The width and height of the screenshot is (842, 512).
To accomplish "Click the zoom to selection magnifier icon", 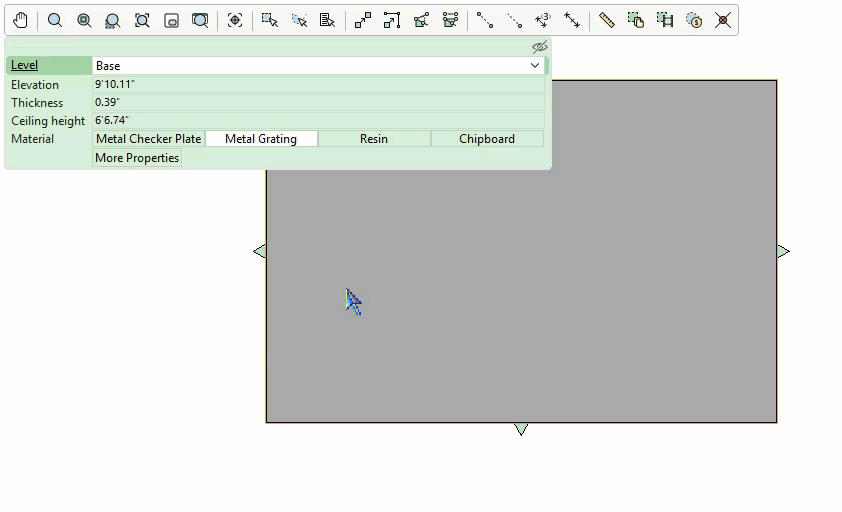I will point(113,20).
